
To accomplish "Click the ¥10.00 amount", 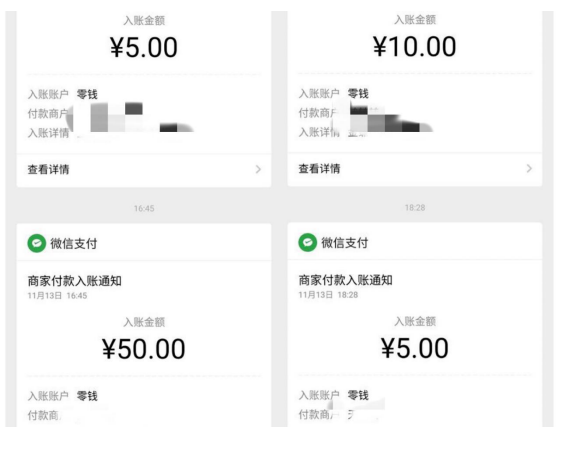I will [414, 47].
